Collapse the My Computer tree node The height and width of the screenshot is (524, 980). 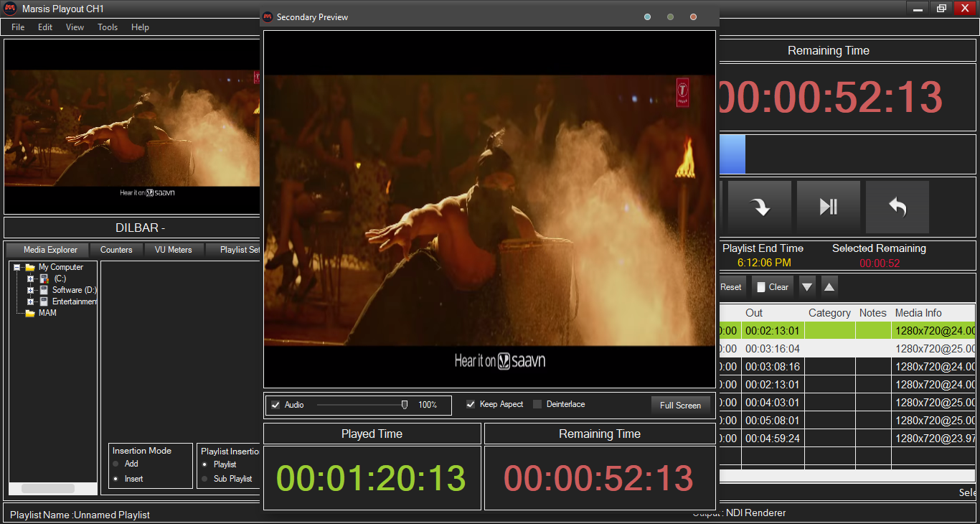17,267
